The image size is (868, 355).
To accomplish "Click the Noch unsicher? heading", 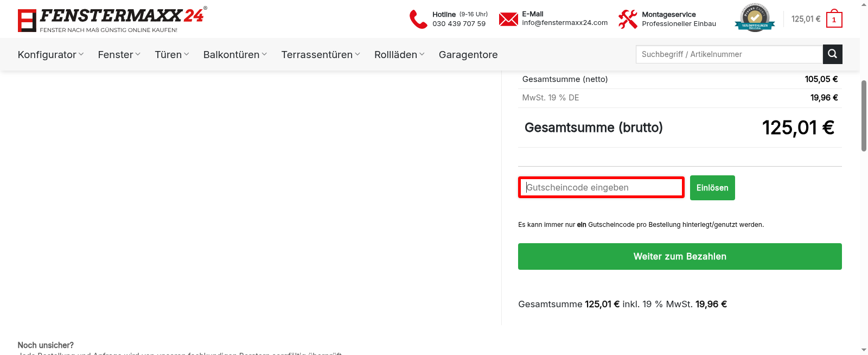I will [46, 345].
